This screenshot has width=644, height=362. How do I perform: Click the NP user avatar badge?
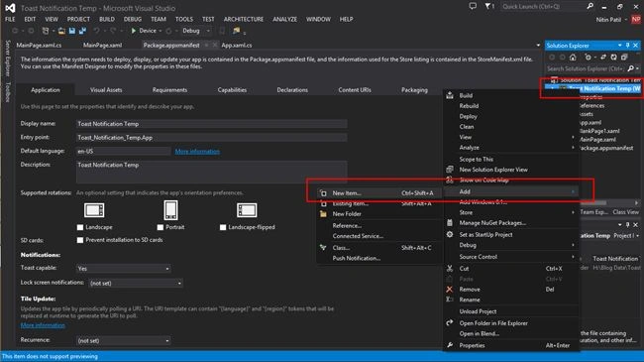pos(636,19)
